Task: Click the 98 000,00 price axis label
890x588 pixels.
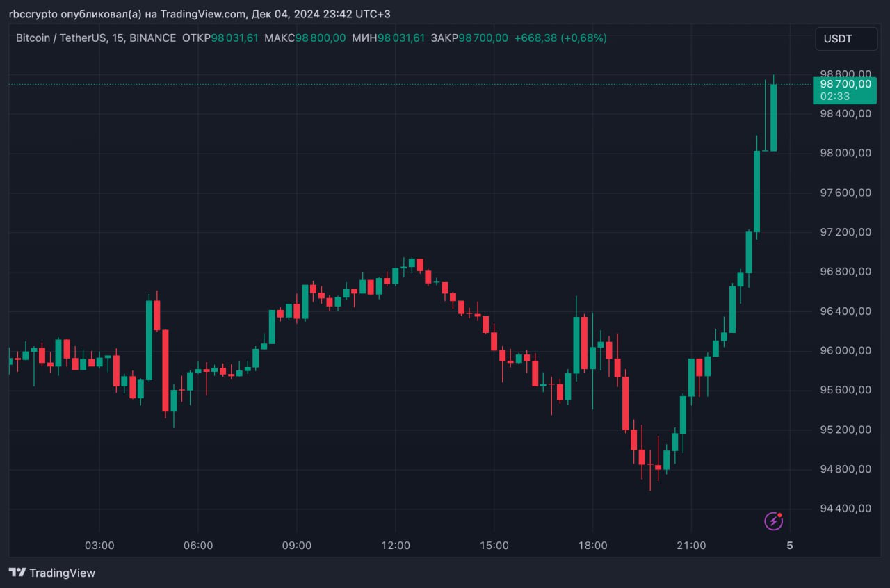Action: pos(845,153)
